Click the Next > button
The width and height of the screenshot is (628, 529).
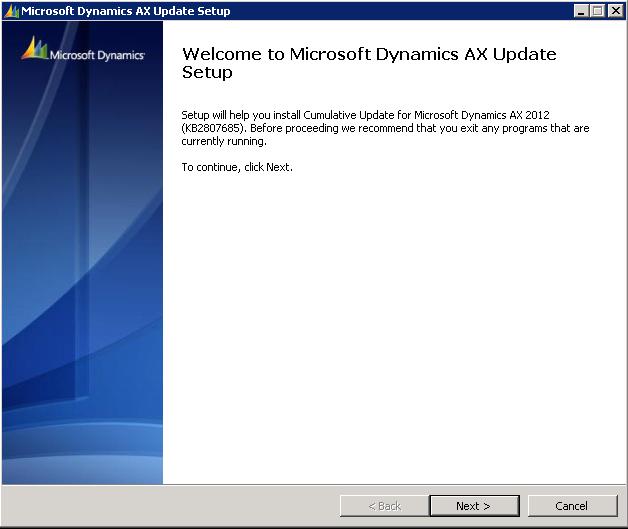click(x=475, y=506)
